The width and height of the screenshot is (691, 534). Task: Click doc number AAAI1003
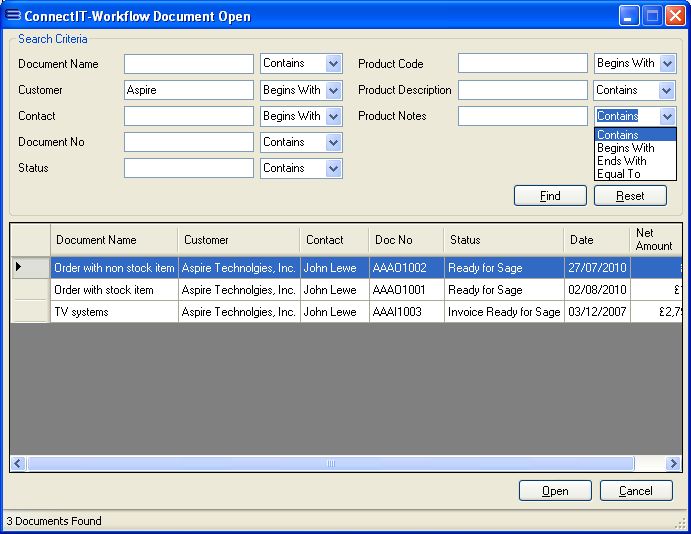406,312
